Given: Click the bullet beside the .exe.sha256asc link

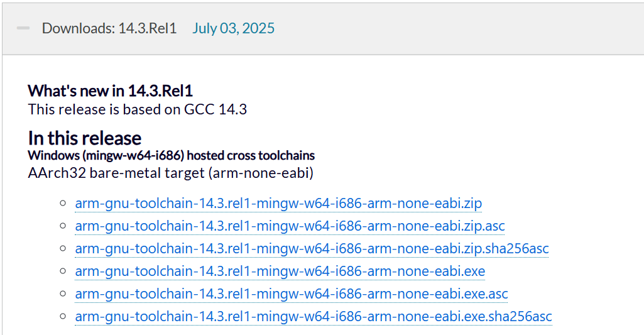Looking at the screenshot, I should 63,316.
